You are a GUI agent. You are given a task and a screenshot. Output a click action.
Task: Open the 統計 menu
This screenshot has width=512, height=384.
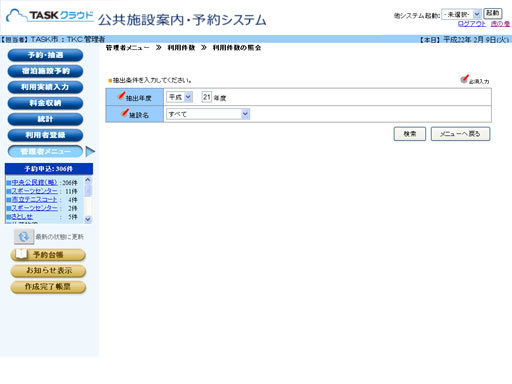pos(45,119)
